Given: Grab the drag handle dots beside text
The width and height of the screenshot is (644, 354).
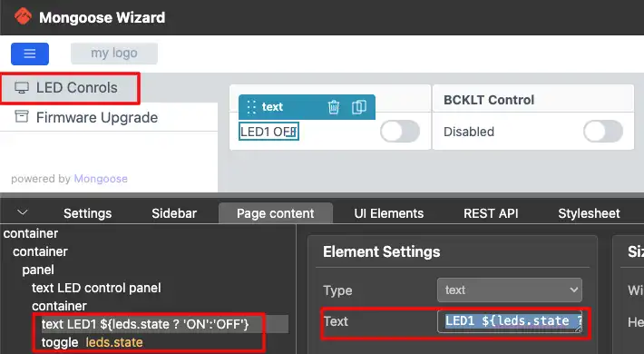Looking at the screenshot, I should (251, 107).
